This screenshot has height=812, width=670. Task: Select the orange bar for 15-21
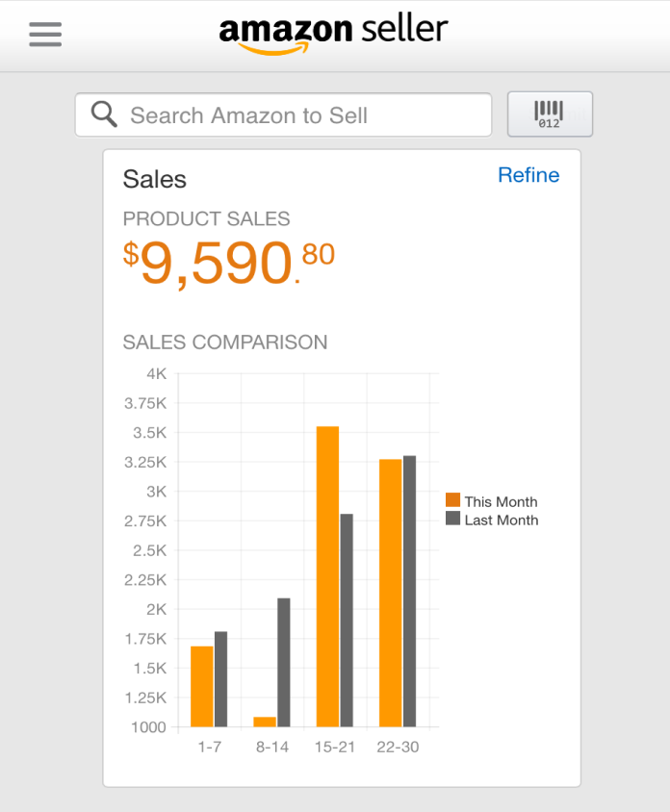tap(327, 577)
